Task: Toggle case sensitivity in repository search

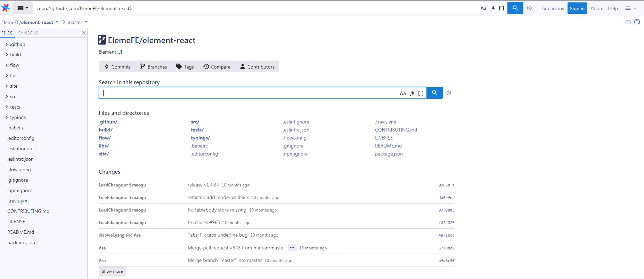Action: coord(402,93)
